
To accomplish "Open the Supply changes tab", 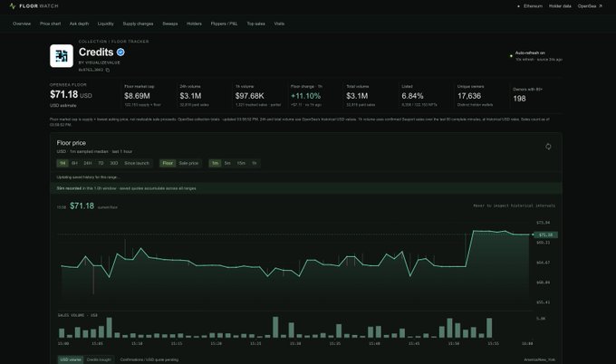I will 138,24.
